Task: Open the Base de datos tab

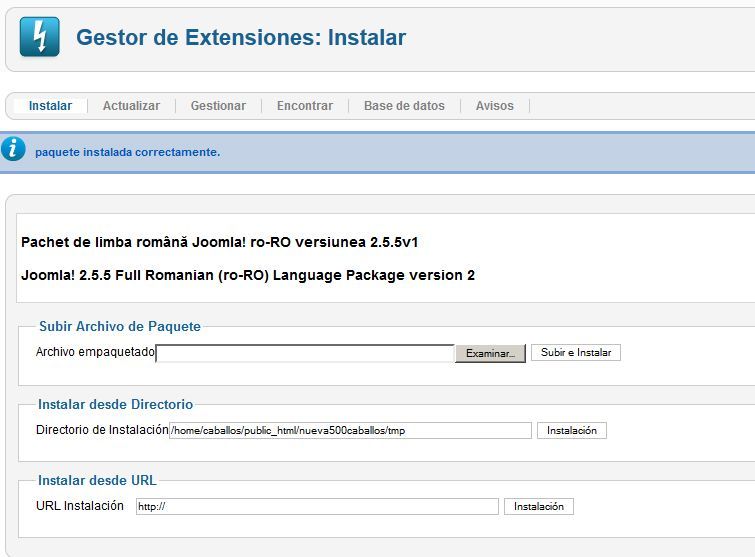Action: 404,105
